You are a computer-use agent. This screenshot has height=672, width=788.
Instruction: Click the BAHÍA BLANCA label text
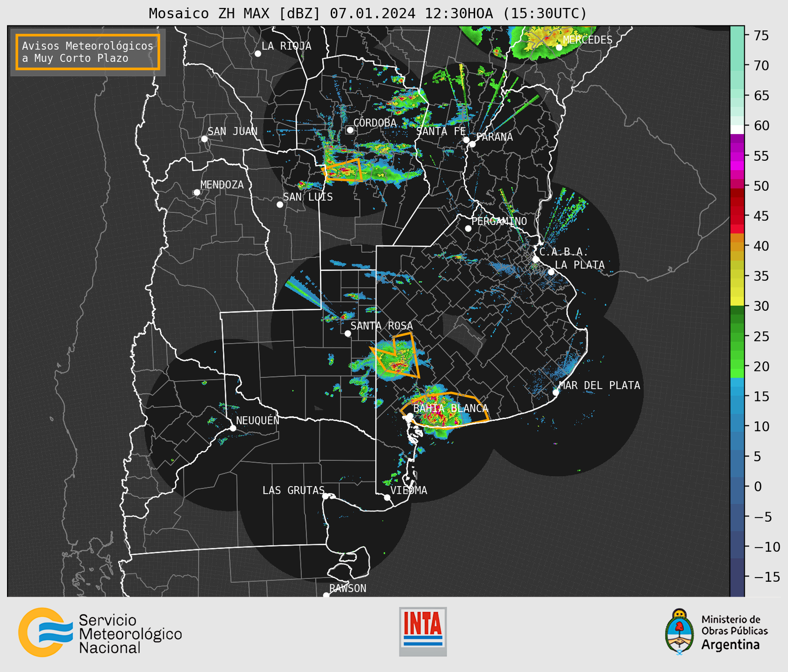[x=451, y=408]
